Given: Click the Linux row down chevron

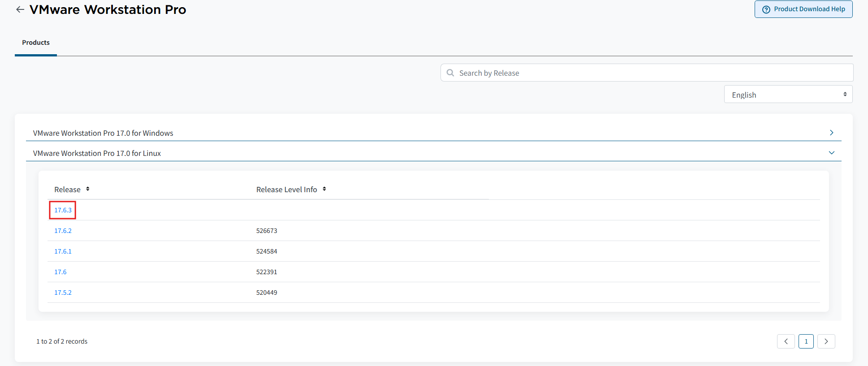Looking at the screenshot, I should pos(832,153).
